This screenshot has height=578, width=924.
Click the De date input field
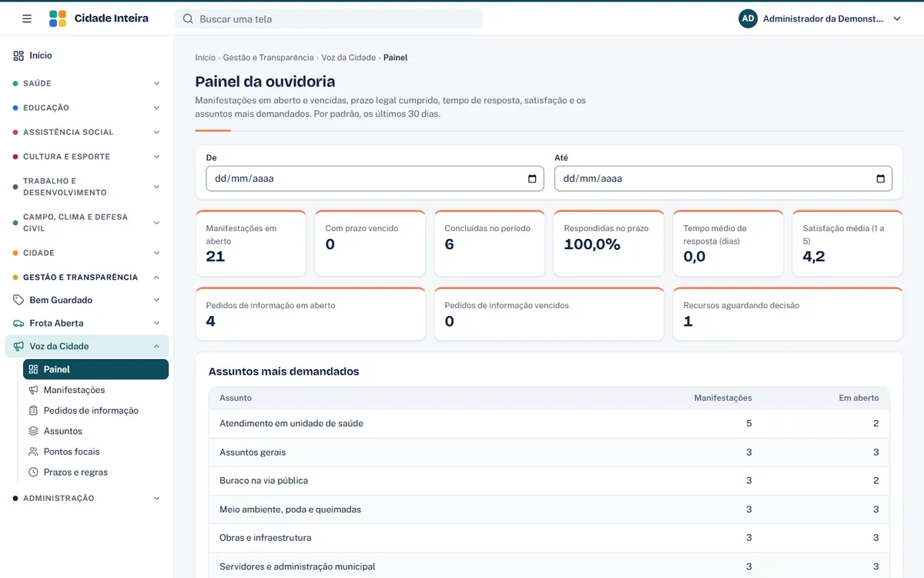(x=375, y=179)
